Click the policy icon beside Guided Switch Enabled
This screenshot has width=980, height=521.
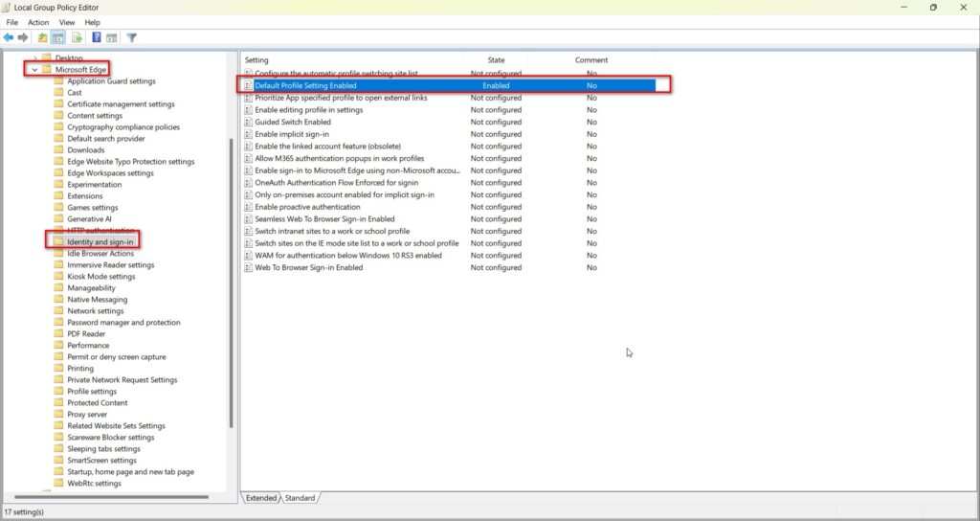[248, 122]
